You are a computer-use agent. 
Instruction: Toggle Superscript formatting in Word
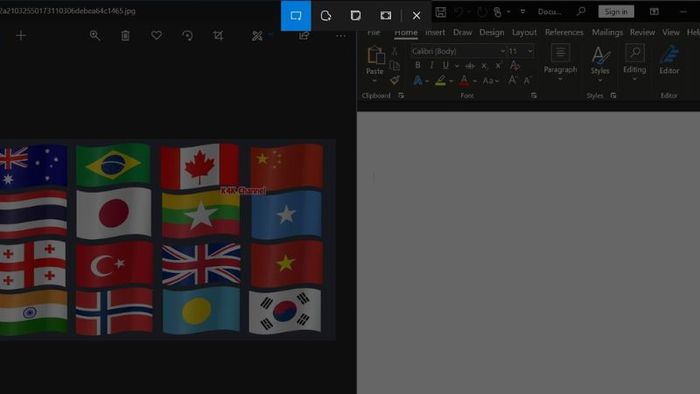point(498,66)
